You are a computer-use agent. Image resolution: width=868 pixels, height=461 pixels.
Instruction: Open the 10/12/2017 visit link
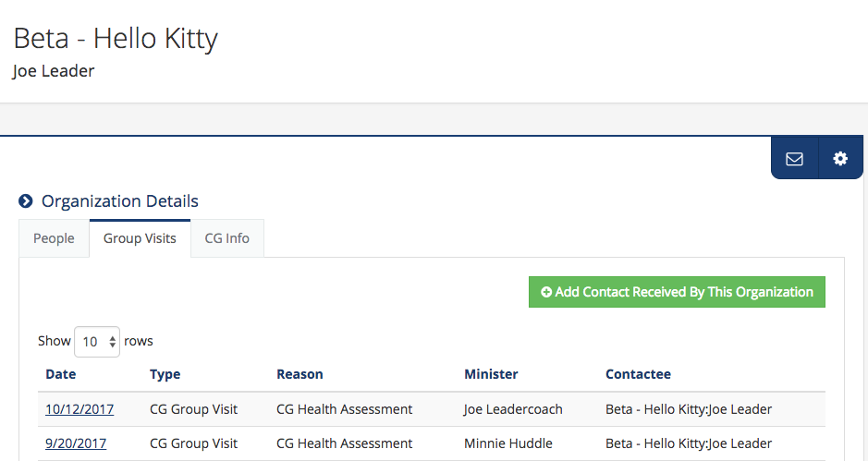(x=79, y=409)
